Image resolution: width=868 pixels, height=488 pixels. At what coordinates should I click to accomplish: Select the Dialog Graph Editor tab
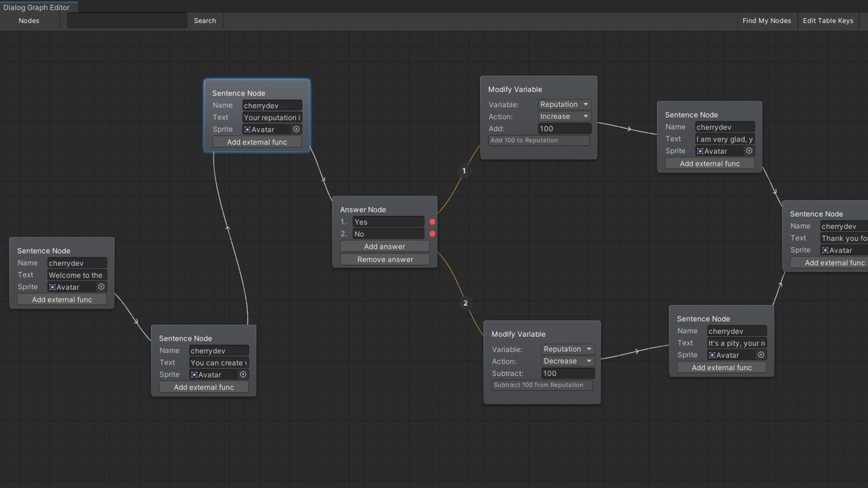coord(36,7)
